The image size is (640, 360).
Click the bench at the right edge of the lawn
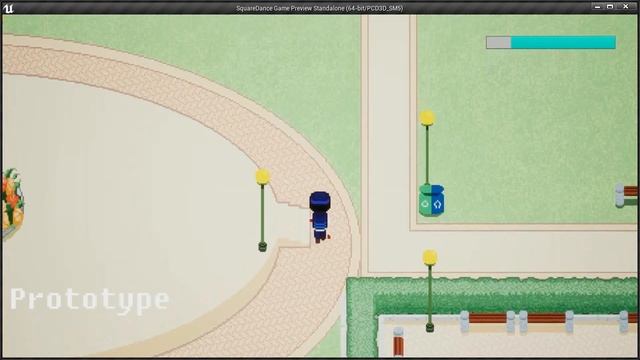coord(627,195)
